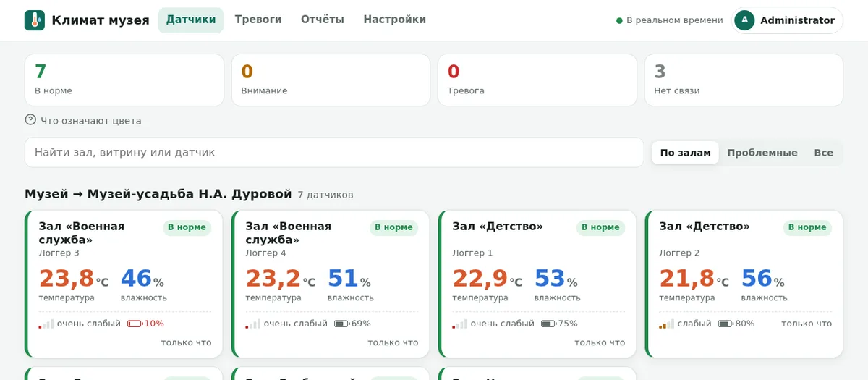
Task: Click «В норме» badge on Логгер 1 card
Action: point(600,227)
